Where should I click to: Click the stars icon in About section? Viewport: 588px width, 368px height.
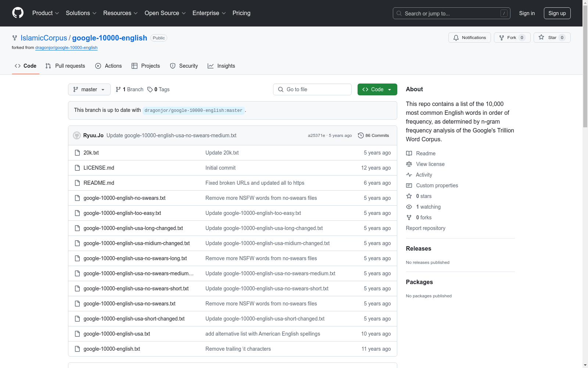(x=409, y=196)
